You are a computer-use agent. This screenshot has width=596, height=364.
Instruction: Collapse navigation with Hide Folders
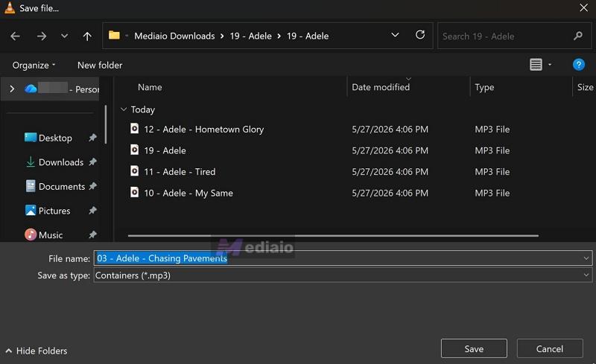tap(37, 351)
